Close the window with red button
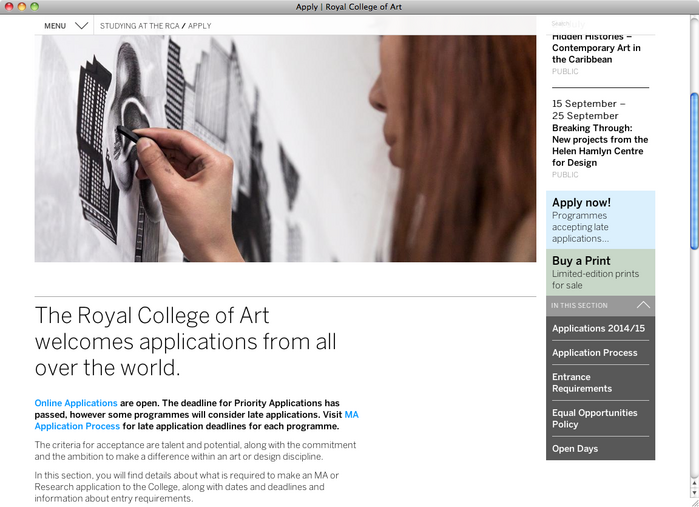This screenshot has height=507, width=699. 8,7
